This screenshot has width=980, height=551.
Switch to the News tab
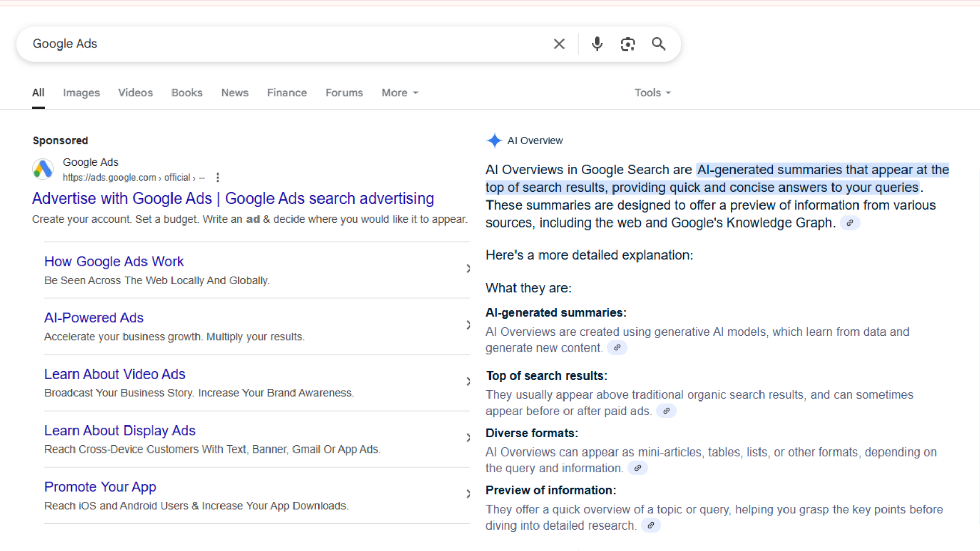click(235, 93)
